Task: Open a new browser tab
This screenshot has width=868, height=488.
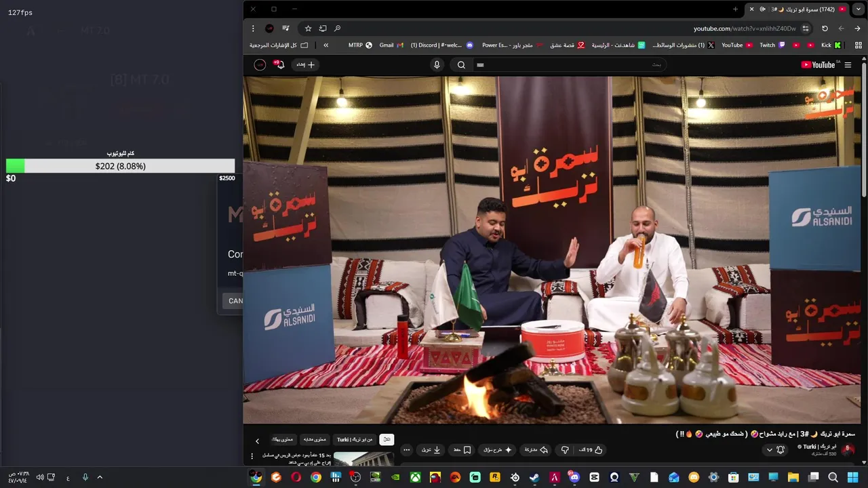Action: point(735,9)
